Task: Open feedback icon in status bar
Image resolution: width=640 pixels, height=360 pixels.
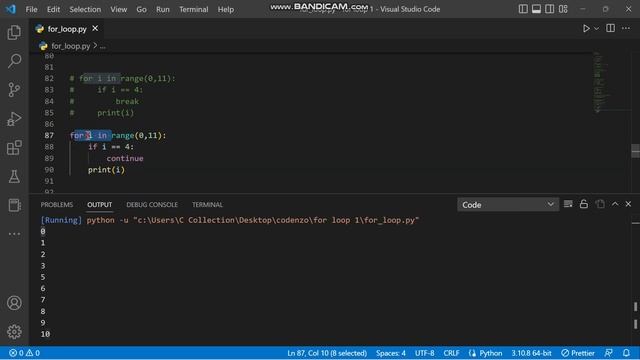Action: [x=609, y=353]
